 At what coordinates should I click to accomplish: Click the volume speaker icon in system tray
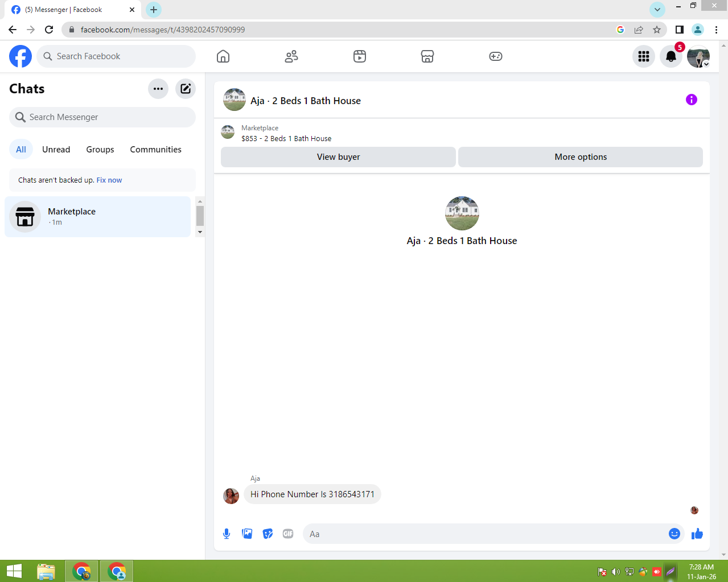(x=616, y=572)
